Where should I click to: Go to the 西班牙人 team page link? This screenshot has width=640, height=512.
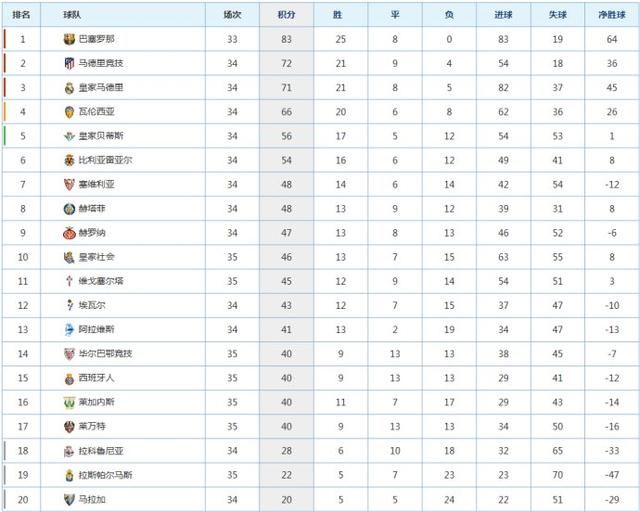click(96, 378)
